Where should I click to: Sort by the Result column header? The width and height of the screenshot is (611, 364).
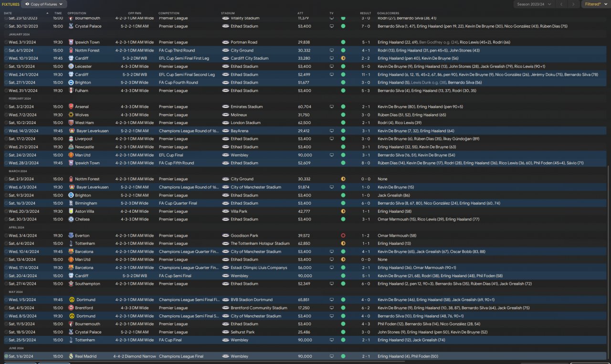pos(365,13)
